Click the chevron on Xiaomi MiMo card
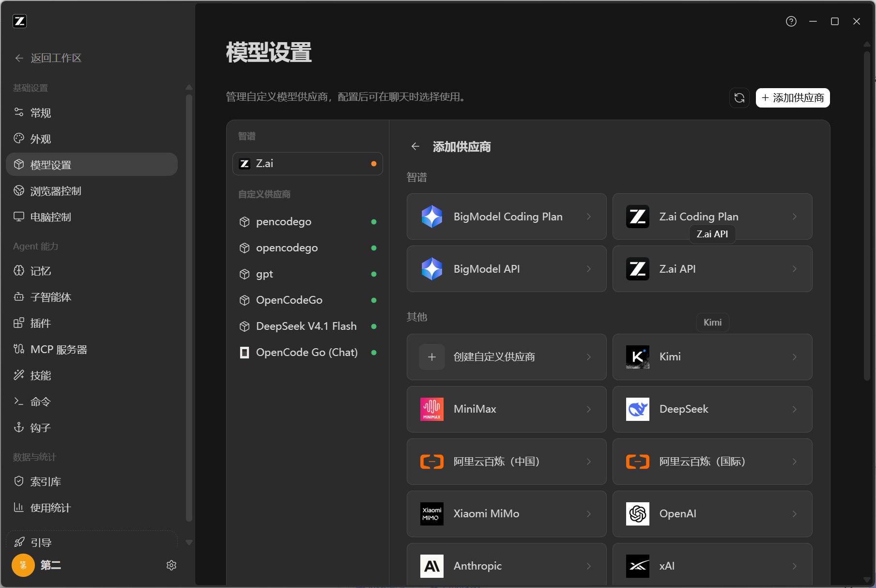The height and width of the screenshot is (588, 876). click(589, 514)
